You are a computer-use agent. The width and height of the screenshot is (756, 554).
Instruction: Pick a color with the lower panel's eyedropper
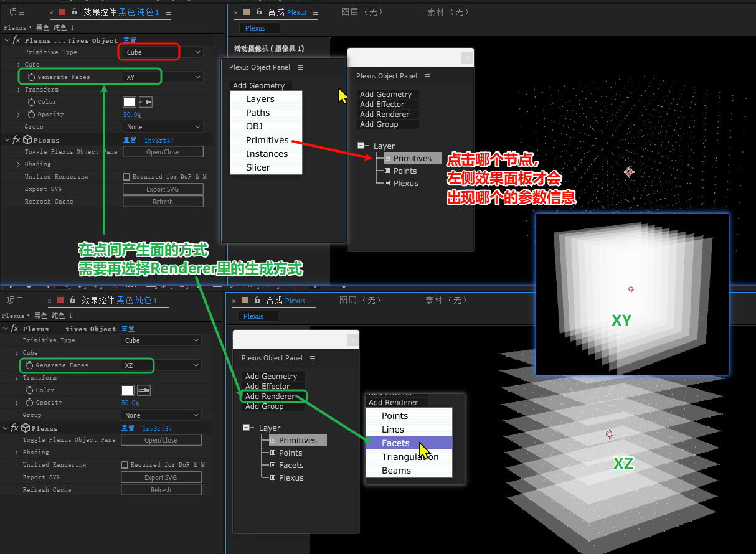pos(143,390)
